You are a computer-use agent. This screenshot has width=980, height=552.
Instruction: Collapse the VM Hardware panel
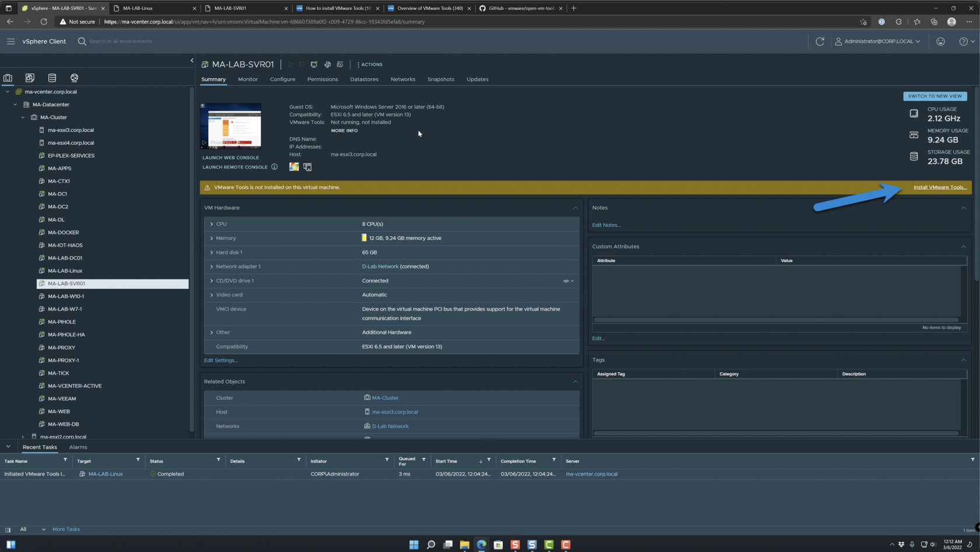click(575, 208)
